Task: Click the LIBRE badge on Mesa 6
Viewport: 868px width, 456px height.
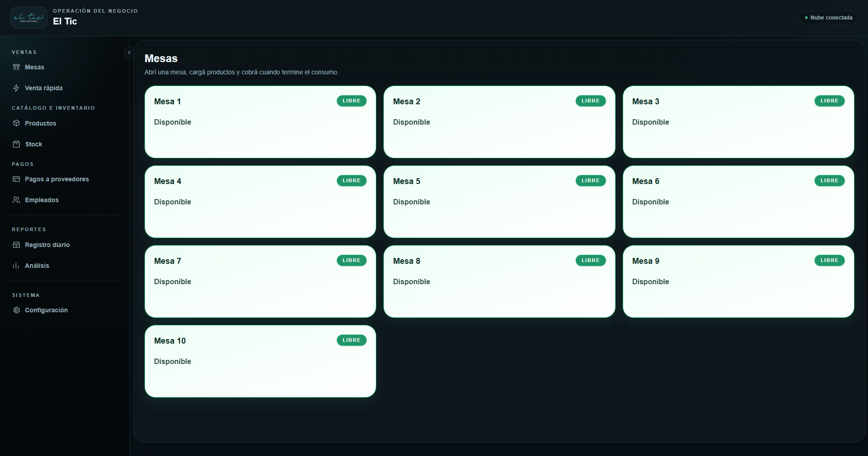Action: tap(829, 180)
